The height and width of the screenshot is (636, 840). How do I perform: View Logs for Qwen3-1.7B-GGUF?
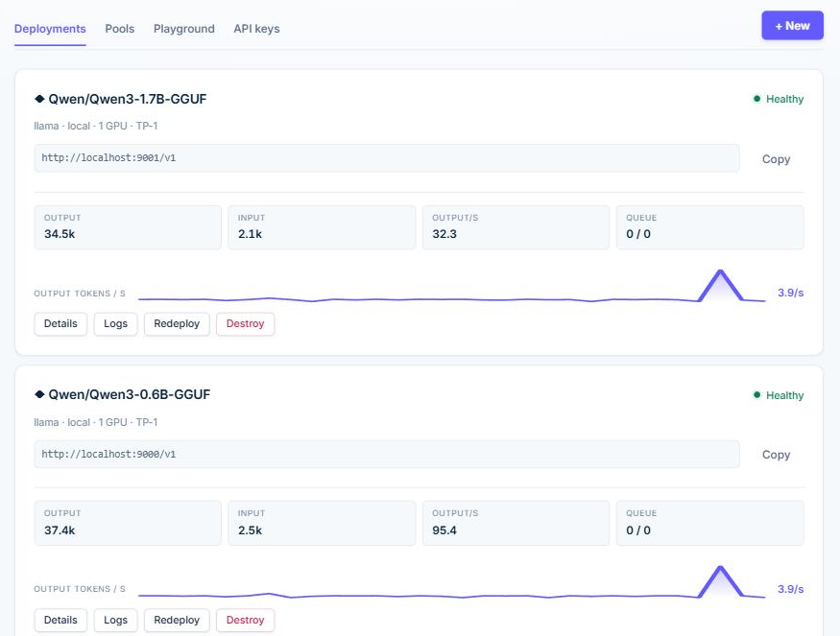(x=115, y=324)
